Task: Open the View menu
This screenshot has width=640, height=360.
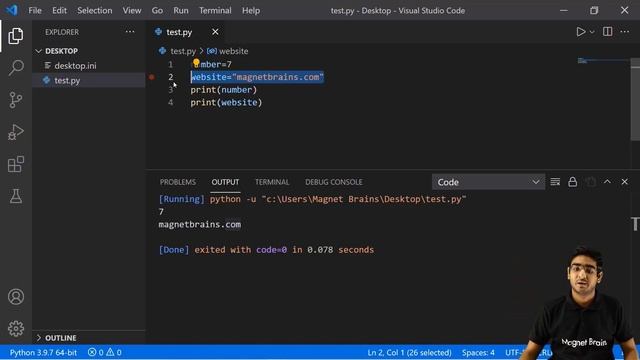Action: 132,11
